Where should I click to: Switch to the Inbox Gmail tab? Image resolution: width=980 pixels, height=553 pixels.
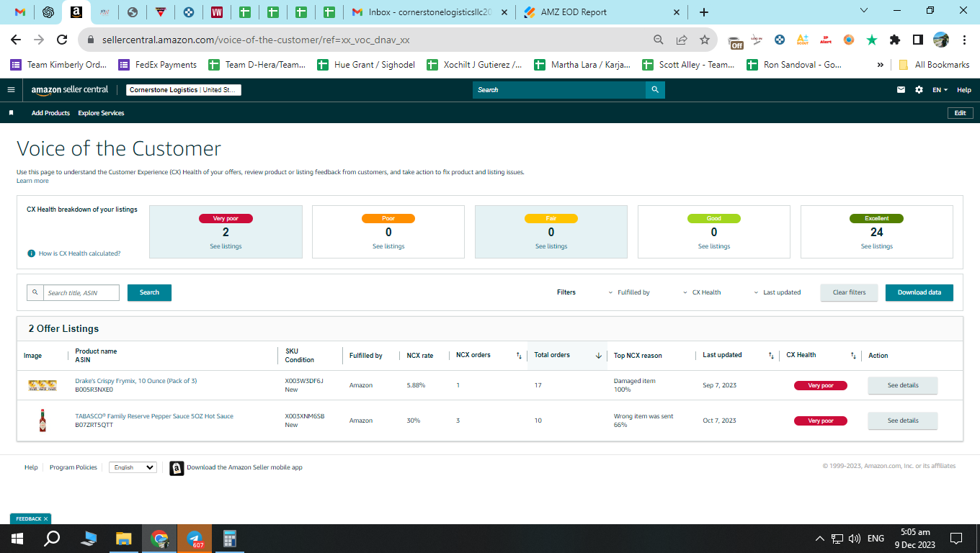429,12
